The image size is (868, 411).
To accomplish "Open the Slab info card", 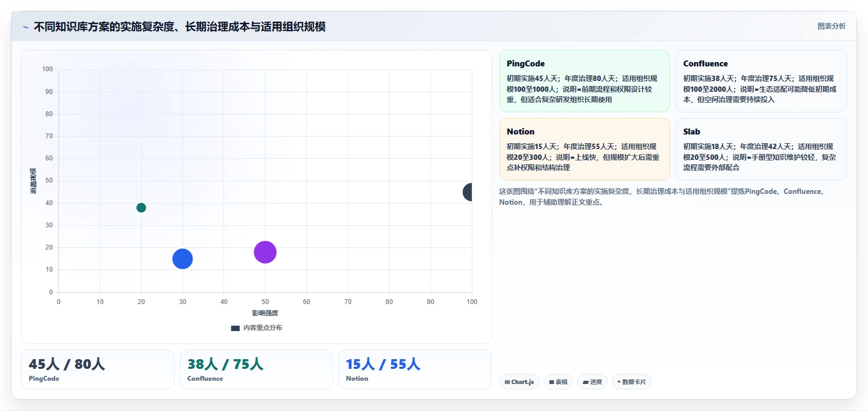I will tap(761, 149).
